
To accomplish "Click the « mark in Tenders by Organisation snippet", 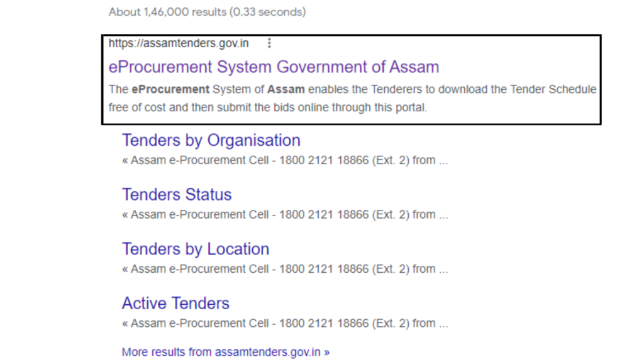I will pyautogui.click(x=125, y=160).
